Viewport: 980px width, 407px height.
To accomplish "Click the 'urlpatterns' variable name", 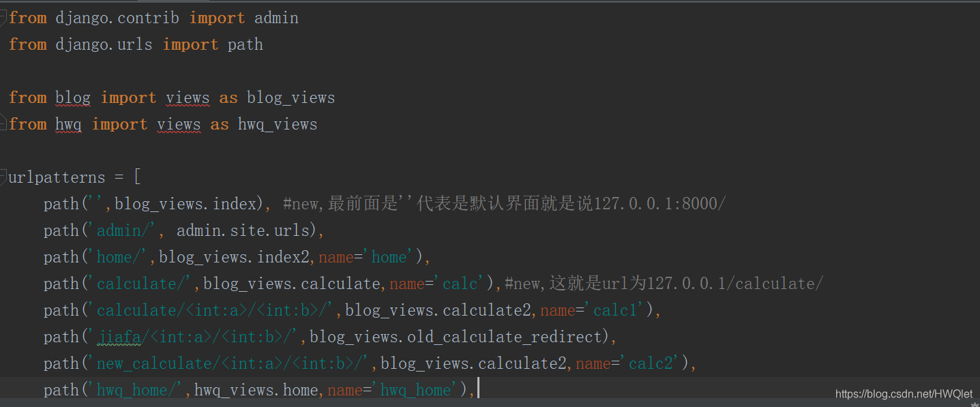I will [x=57, y=178].
